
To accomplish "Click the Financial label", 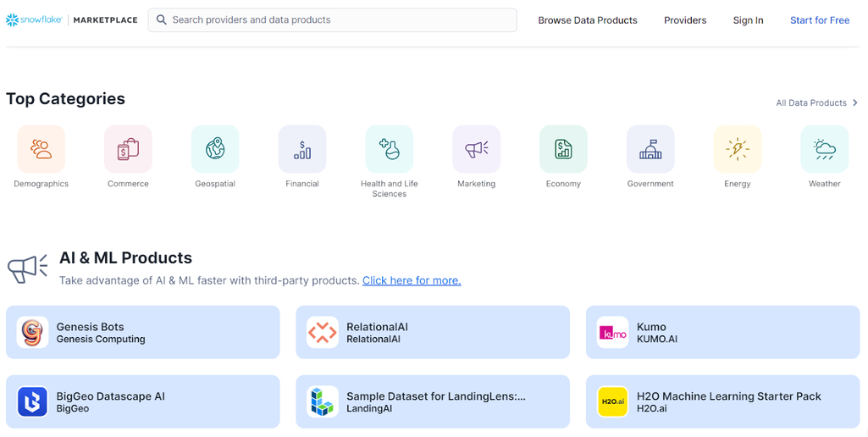I will 302,184.
